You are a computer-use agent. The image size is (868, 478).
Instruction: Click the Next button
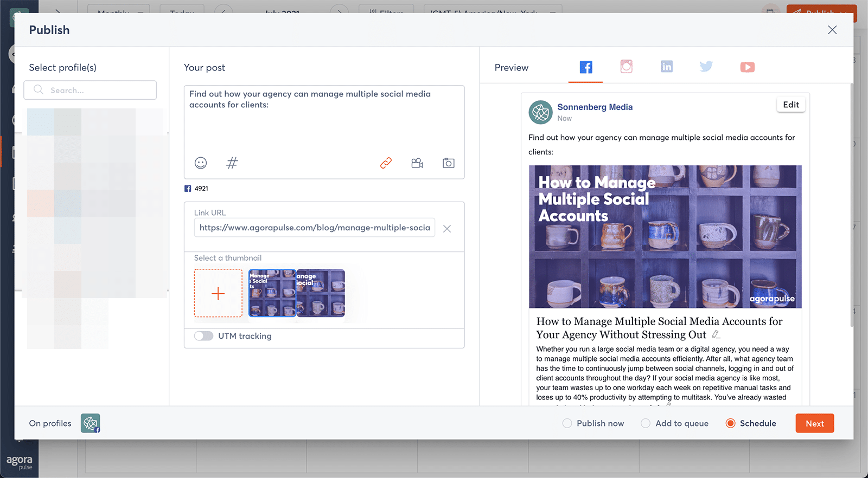(x=815, y=423)
